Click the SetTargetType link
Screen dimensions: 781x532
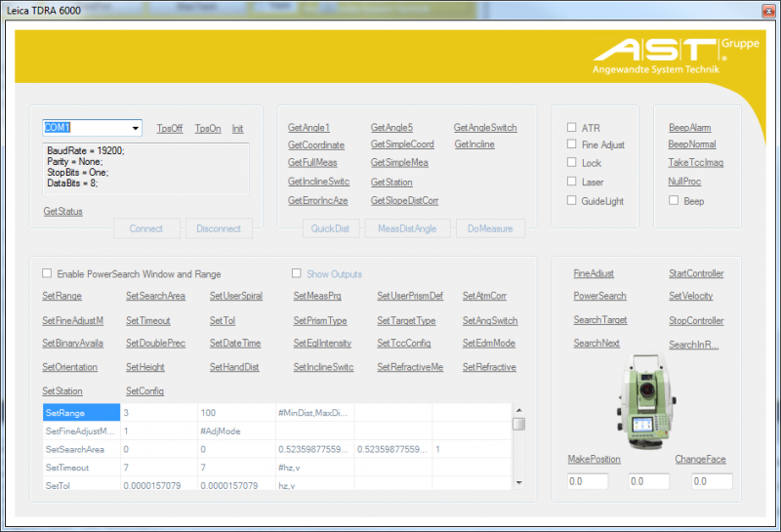coord(406,321)
